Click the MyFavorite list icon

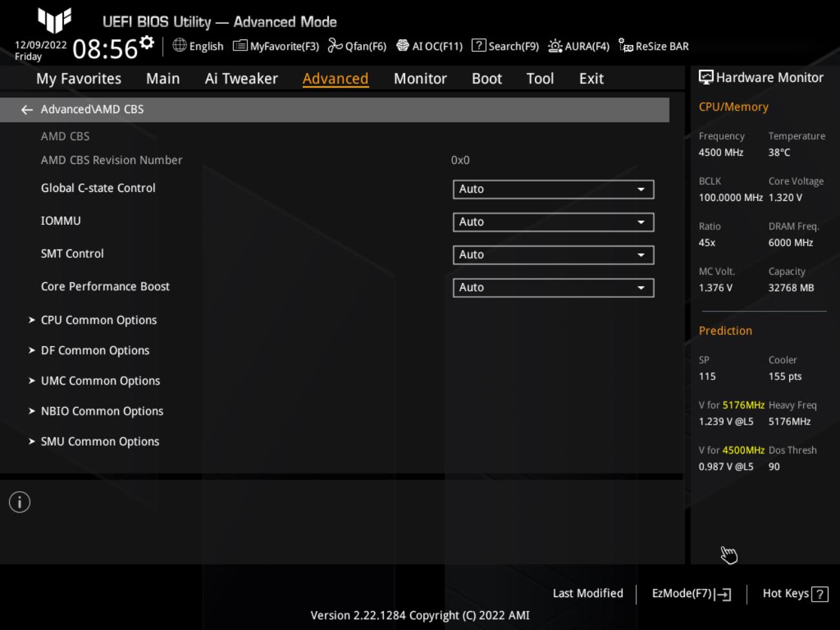[240, 45]
